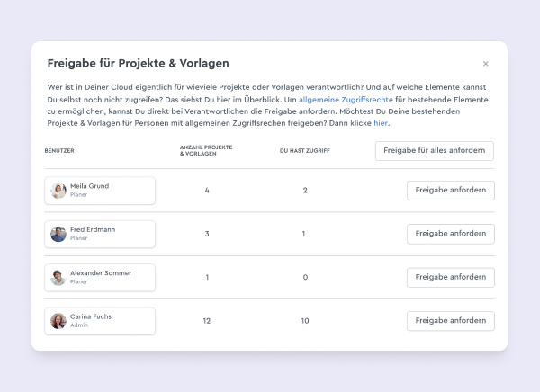Image resolution: width=540 pixels, height=392 pixels.
Task: Click the Benutzer column header
Action: pyautogui.click(x=59, y=151)
